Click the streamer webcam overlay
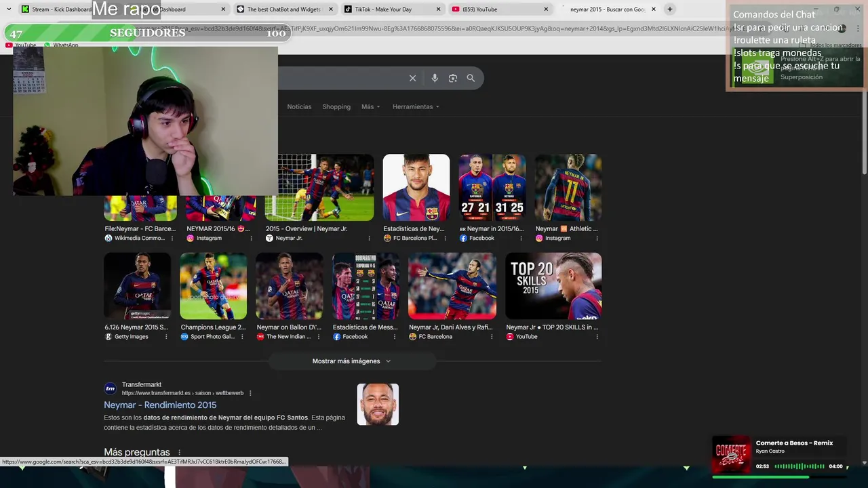The image size is (868, 488). tap(145, 121)
